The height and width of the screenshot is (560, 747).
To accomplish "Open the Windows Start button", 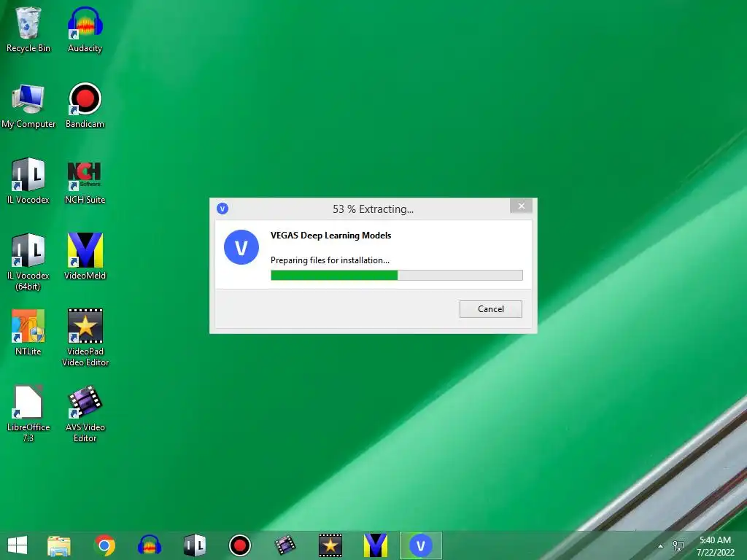I will (18, 545).
